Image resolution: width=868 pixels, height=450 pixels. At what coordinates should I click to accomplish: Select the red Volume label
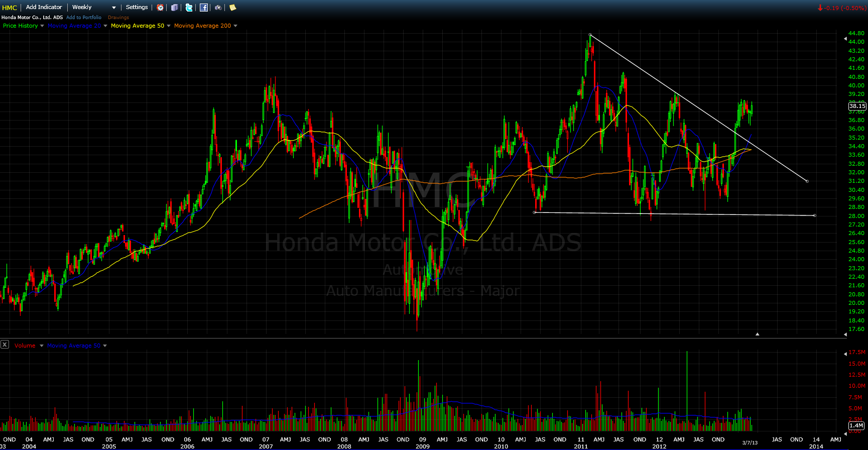25,346
